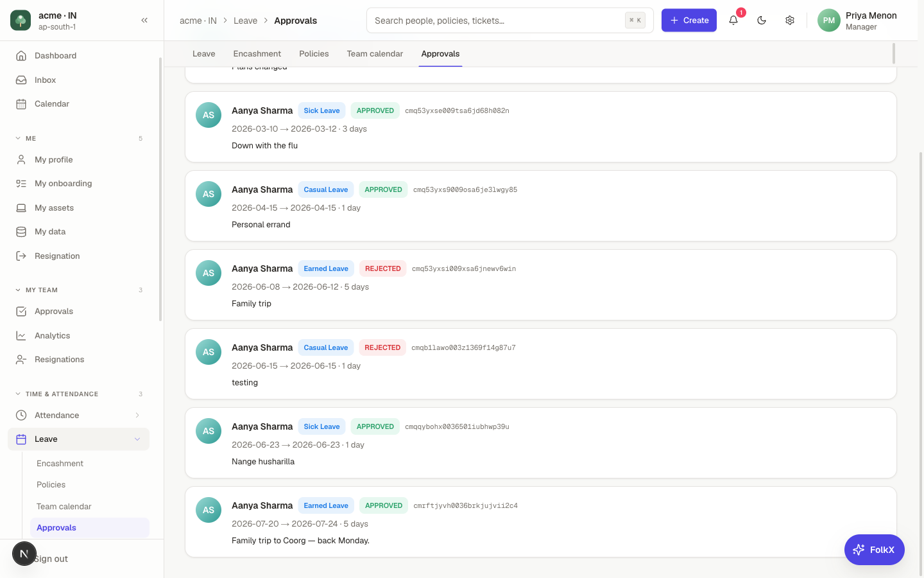Open My onboarding checklist icon
The height and width of the screenshot is (578, 924).
click(x=21, y=184)
